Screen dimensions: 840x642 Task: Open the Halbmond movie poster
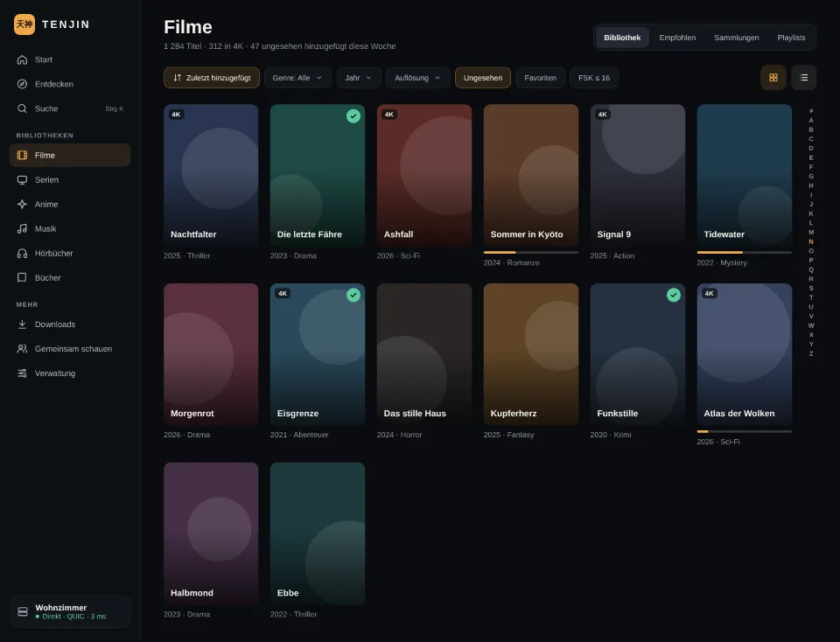pos(211,534)
